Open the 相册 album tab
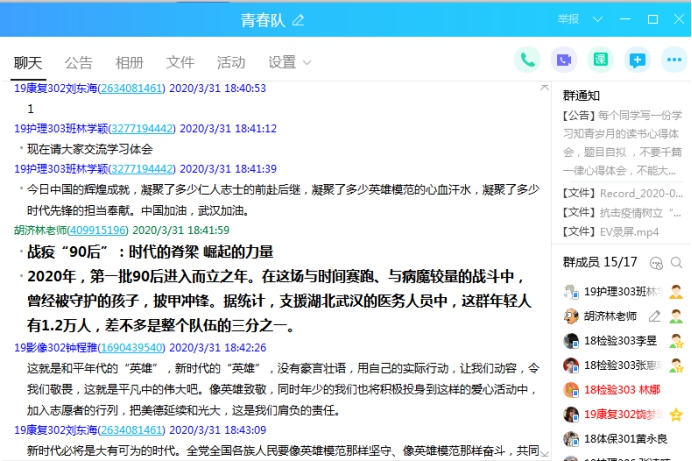Screen dimensions: 692x461 (x=129, y=62)
